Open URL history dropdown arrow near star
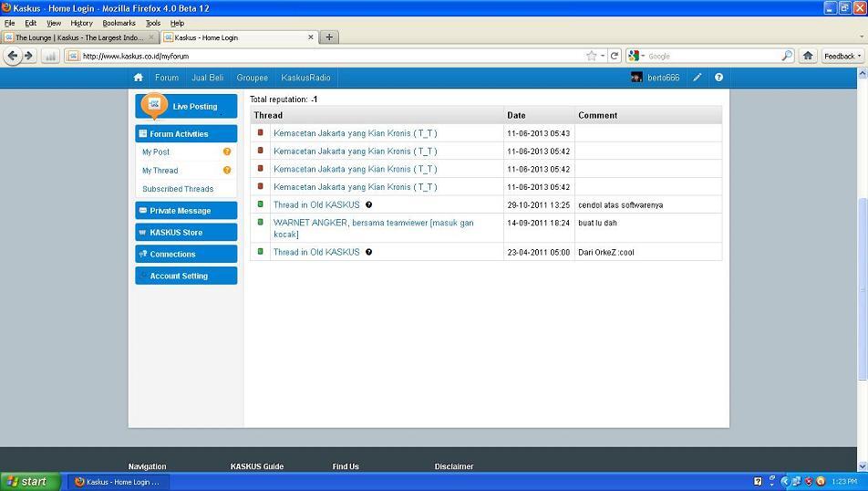 603,56
